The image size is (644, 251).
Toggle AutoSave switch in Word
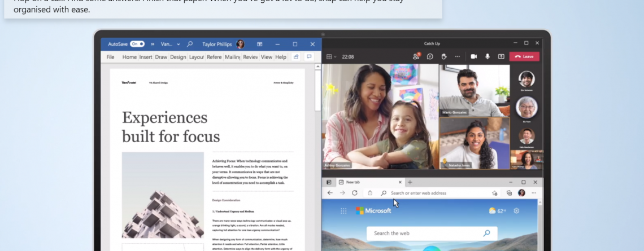coord(137,44)
